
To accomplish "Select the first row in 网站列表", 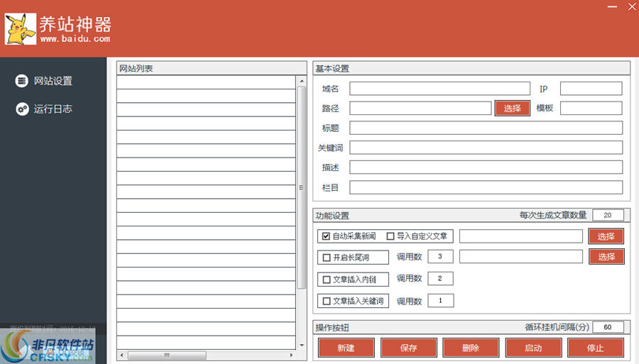I will pyautogui.click(x=206, y=82).
